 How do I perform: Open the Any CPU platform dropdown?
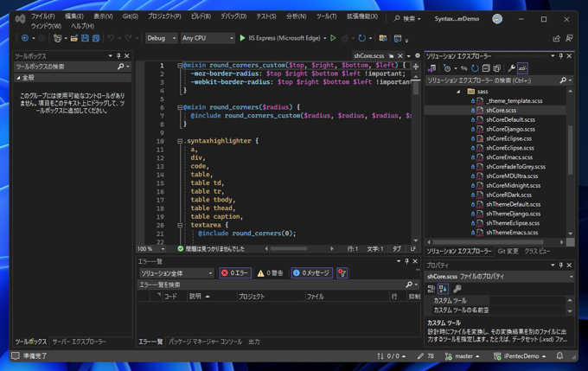(207, 38)
